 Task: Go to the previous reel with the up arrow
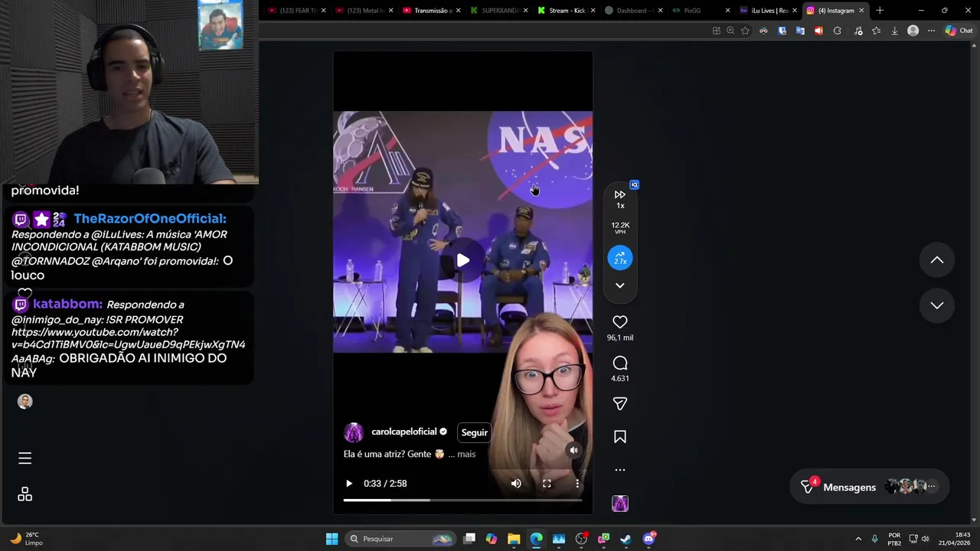pos(936,260)
